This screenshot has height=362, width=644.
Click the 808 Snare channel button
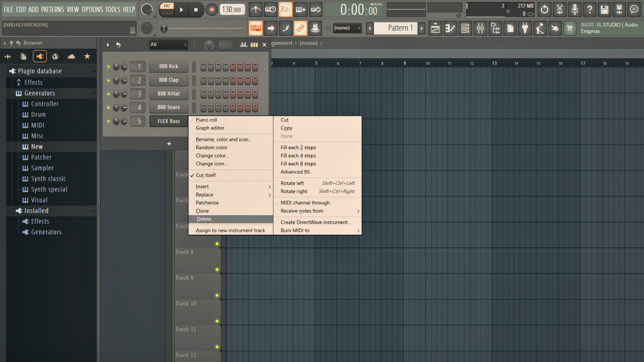pyautogui.click(x=169, y=107)
